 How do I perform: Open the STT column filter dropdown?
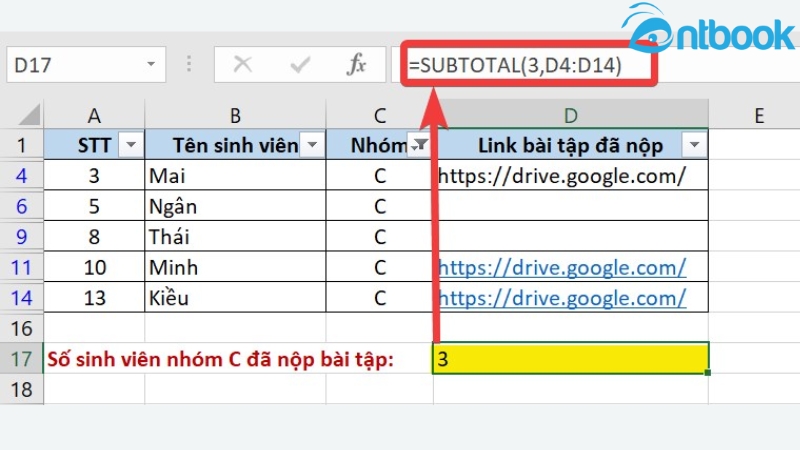(x=131, y=145)
